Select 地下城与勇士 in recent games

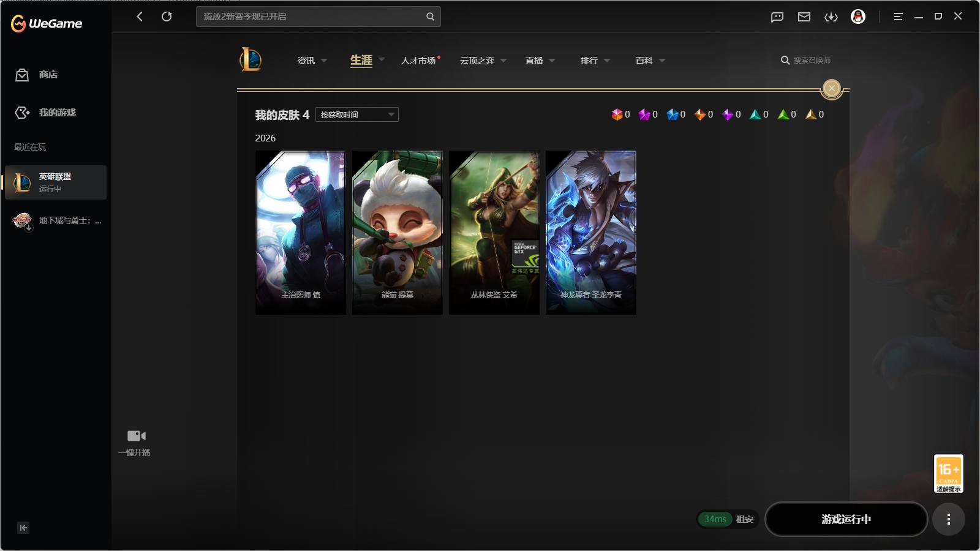pos(56,220)
